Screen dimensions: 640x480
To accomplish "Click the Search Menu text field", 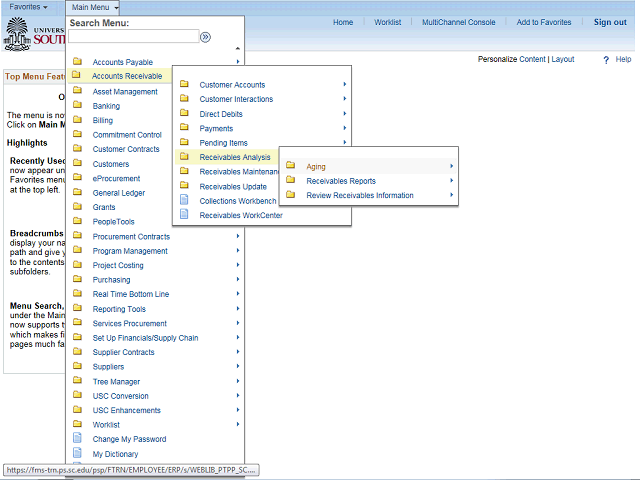I will pyautogui.click(x=132, y=37).
